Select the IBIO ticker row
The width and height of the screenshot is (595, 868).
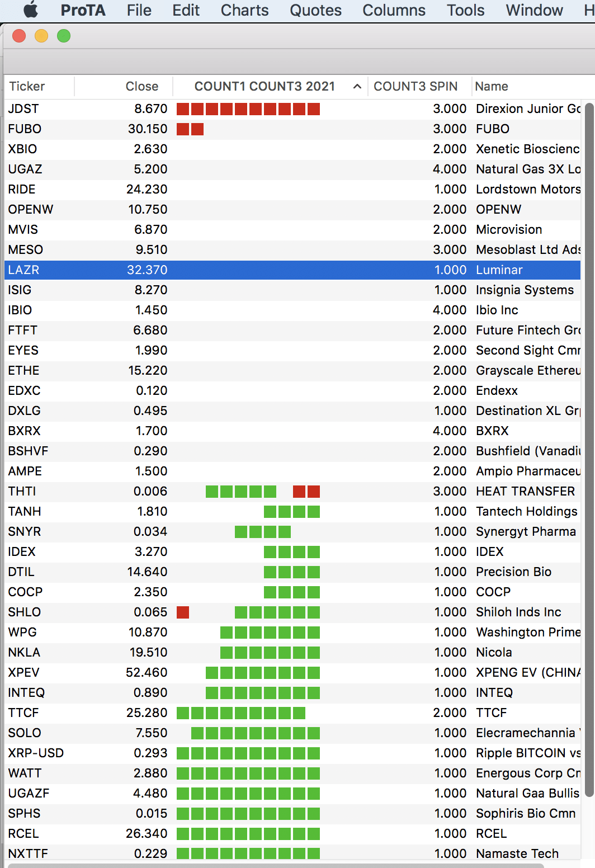[x=292, y=310]
